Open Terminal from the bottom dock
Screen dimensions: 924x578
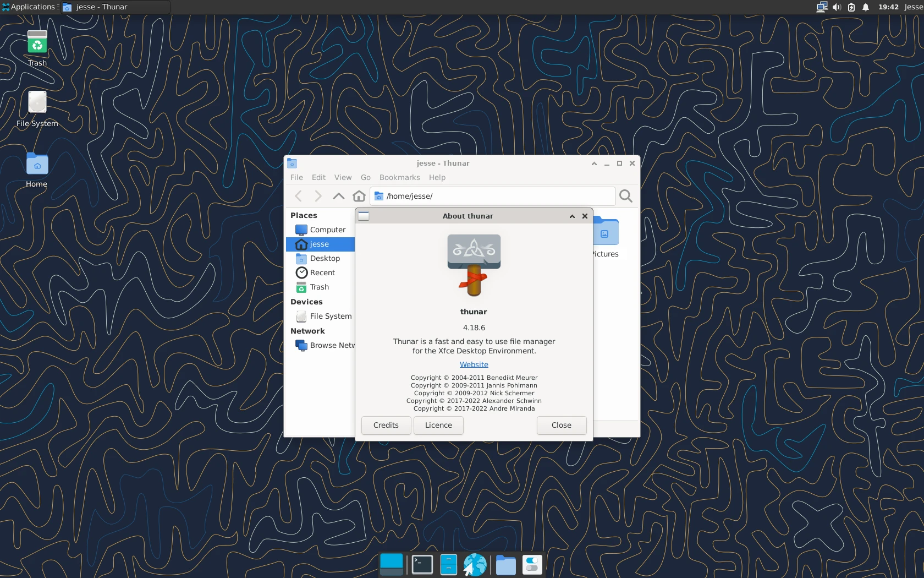pos(422,565)
